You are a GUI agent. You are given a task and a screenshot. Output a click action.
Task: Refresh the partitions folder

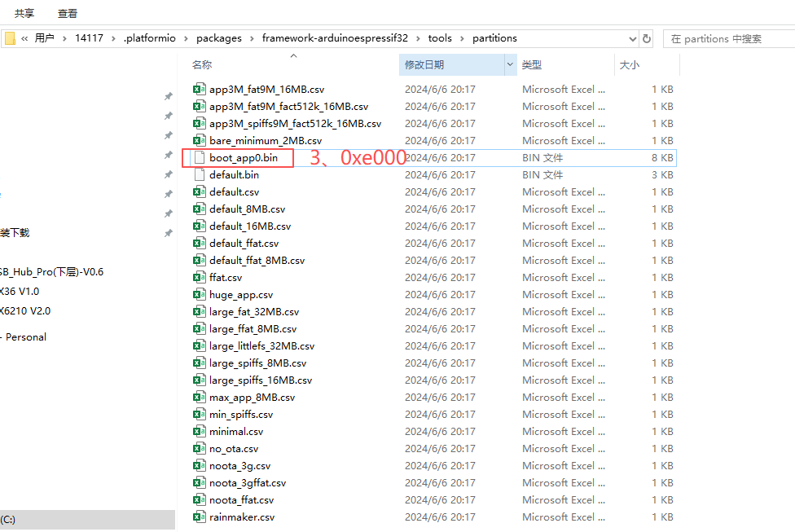click(647, 38)
